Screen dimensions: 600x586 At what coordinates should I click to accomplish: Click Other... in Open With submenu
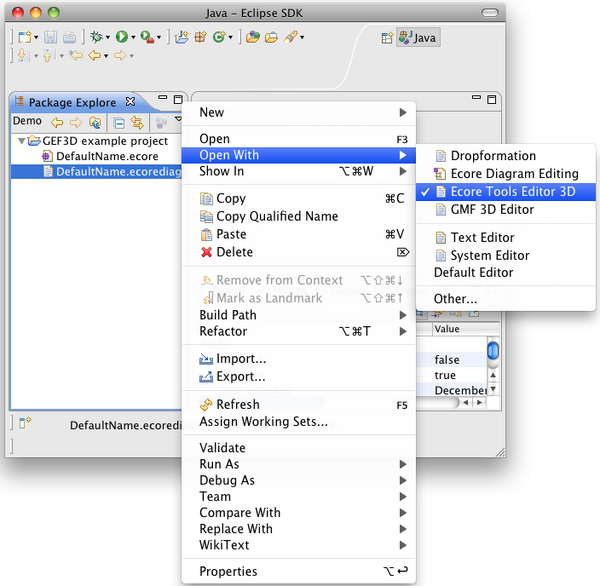[x=506, y=299]
